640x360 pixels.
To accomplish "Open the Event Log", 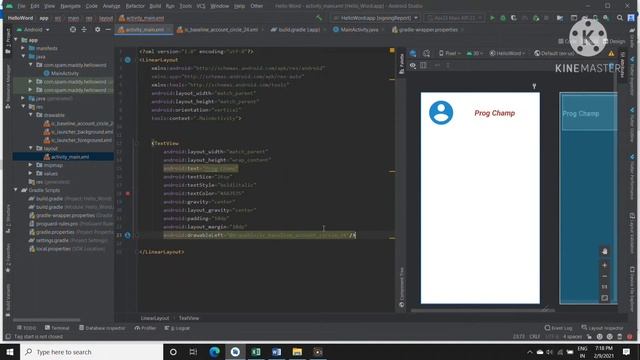I will coord(558,328).
